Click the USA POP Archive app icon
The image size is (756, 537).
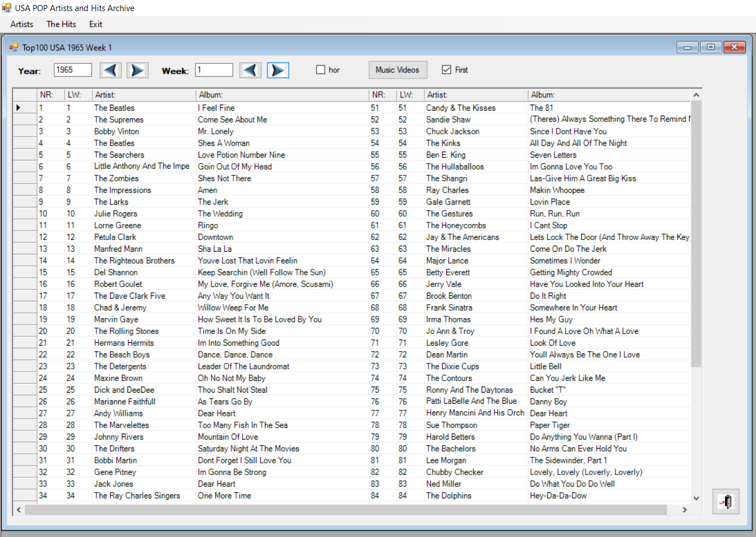pyautogui.click(x=7, y=8)
